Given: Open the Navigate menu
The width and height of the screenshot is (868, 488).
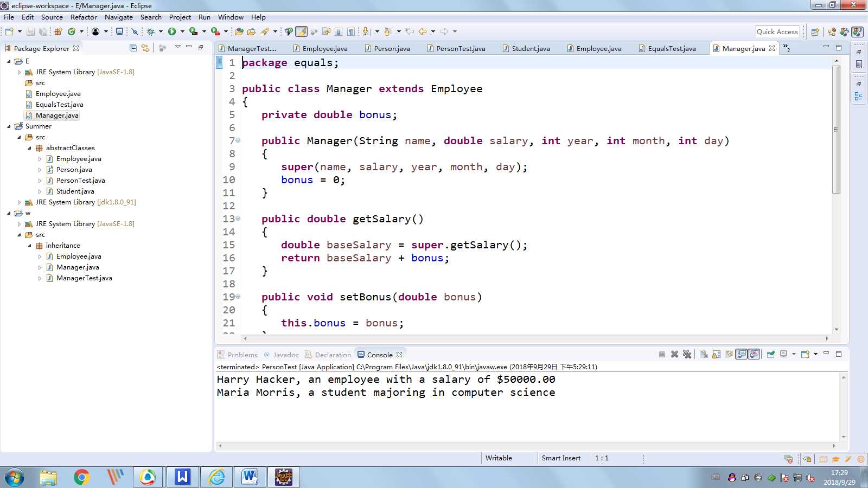Looking at the screenshot, I should coord(119,17).
